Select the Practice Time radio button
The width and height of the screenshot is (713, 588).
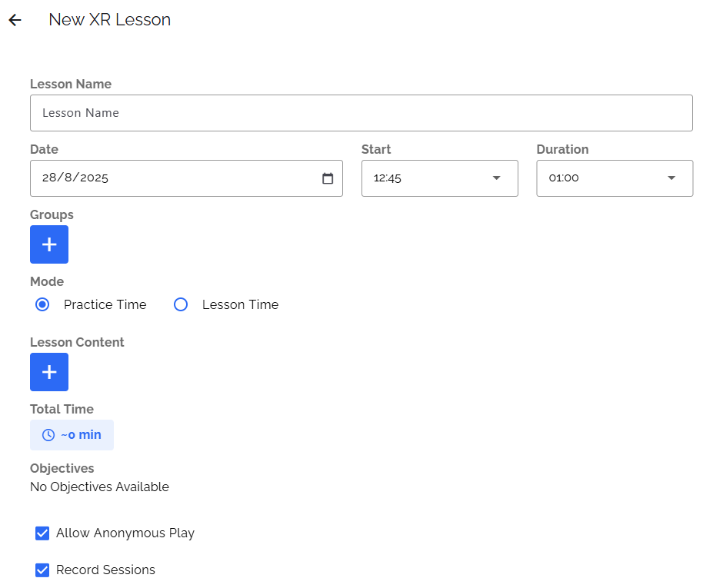click(x=42, y=304)
